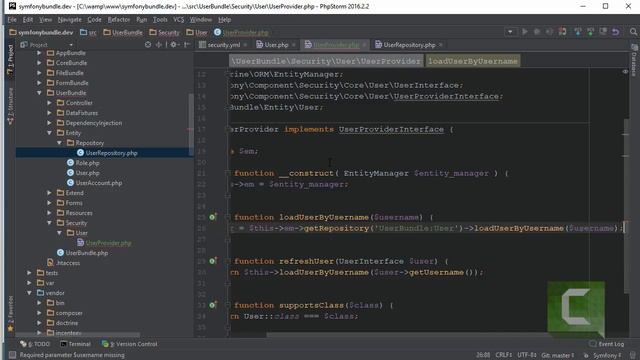640x360 pixels.
Task: Click gutter implements marker beside supportsClass
Action: point(213,304)
